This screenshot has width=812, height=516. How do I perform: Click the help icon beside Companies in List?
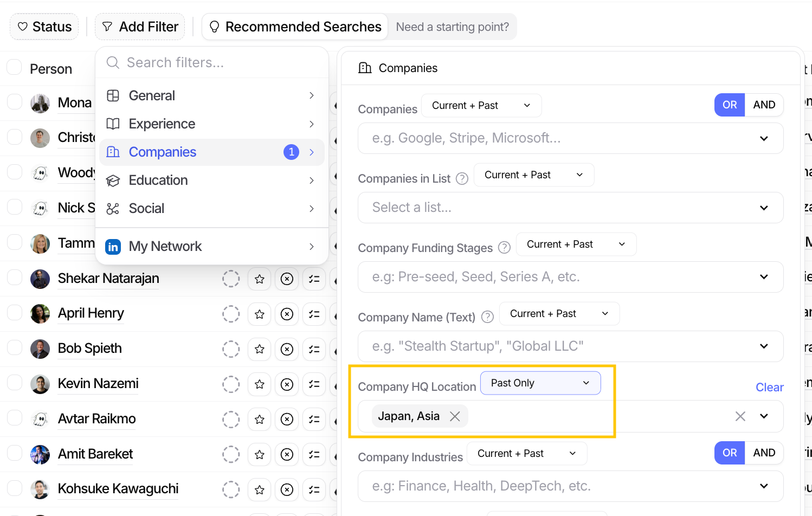[x=462, y=179]
